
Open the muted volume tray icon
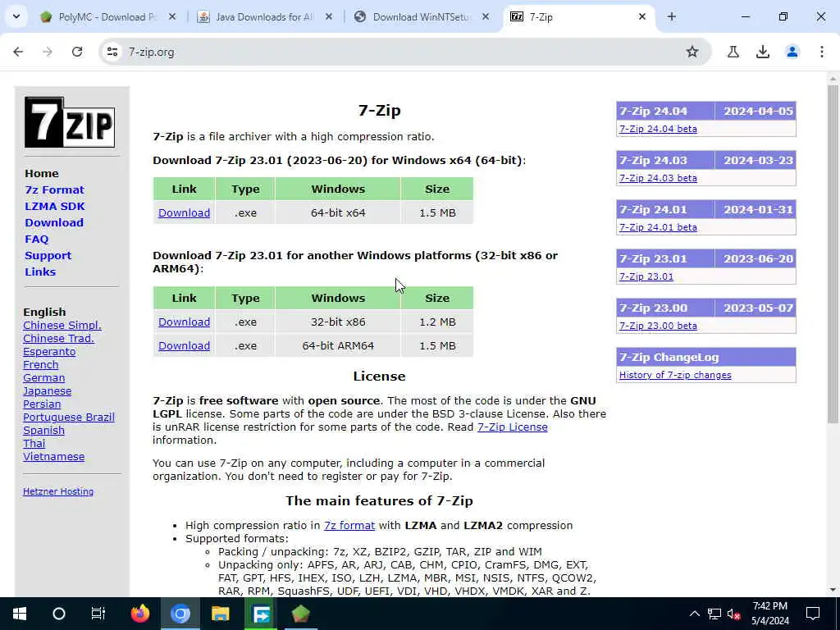click(734, 614)
